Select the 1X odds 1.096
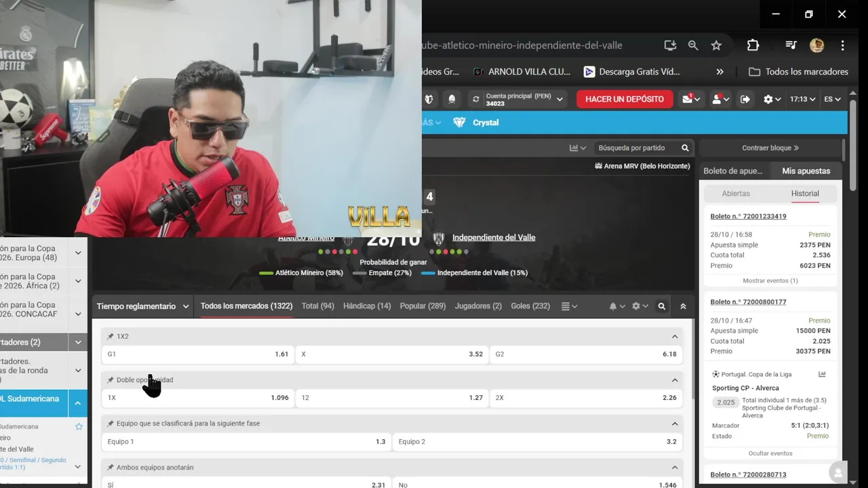 click(x=197, y=398)
